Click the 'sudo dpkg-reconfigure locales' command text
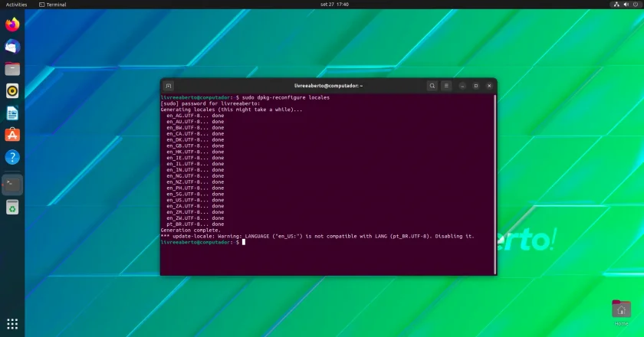 coord(286,98)
